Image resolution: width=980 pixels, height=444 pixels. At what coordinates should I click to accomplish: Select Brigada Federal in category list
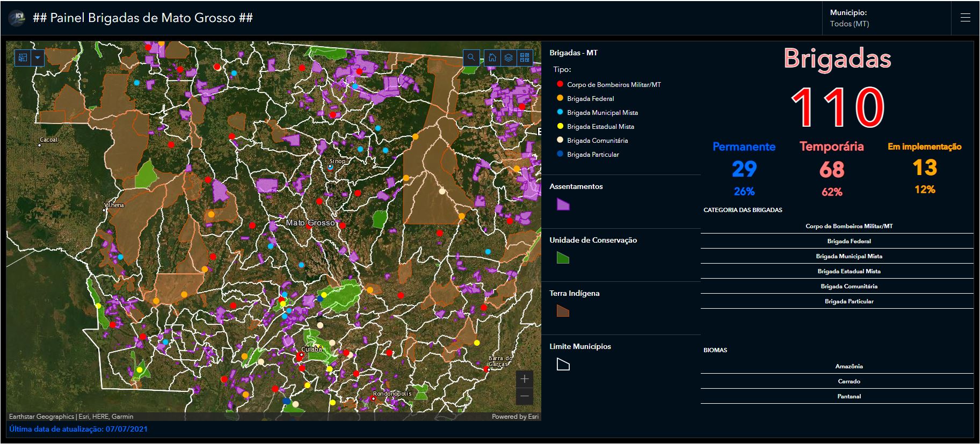pos(848,241)
